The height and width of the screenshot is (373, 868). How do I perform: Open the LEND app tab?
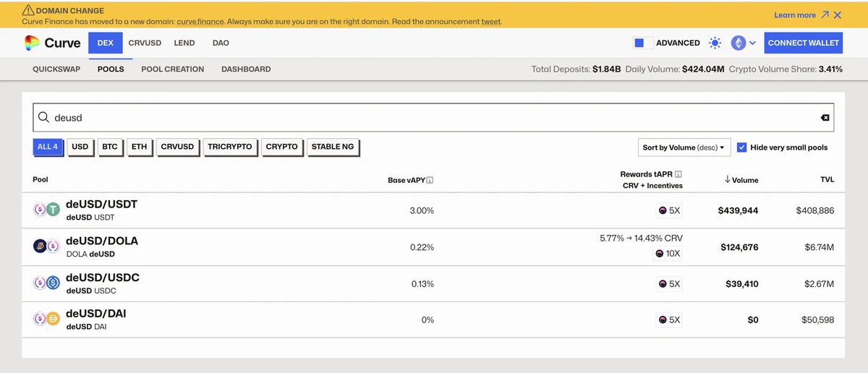tap(184, 43)
